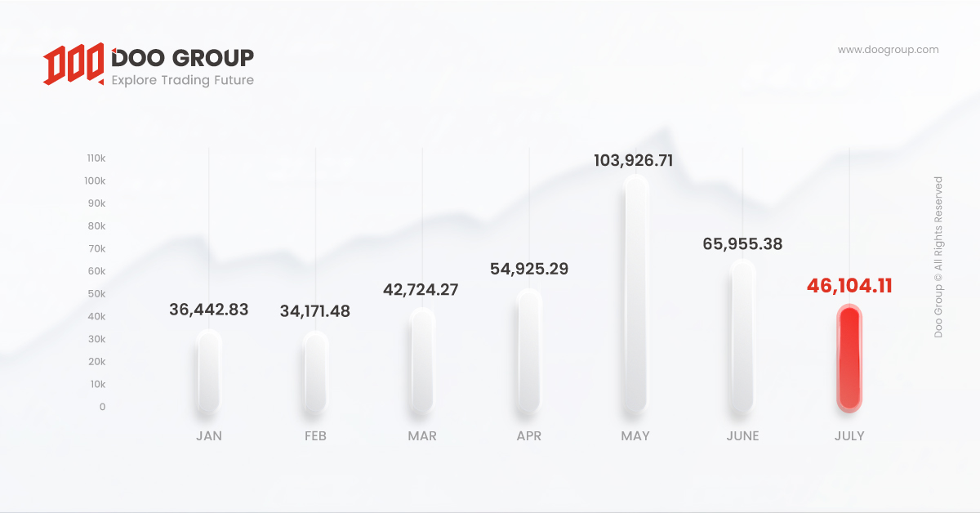
Task: Click the 103,926.71 value label
Action: [x=634, y=160]
